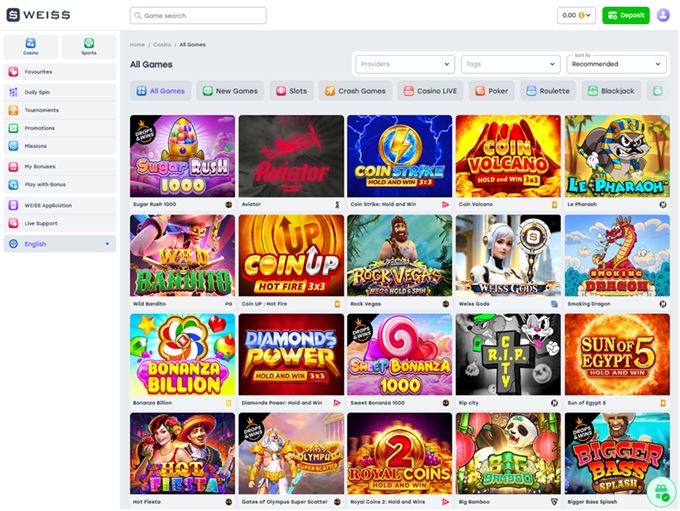
Task: Select the Crash Games category tab
Action: (x=355, y=91)
